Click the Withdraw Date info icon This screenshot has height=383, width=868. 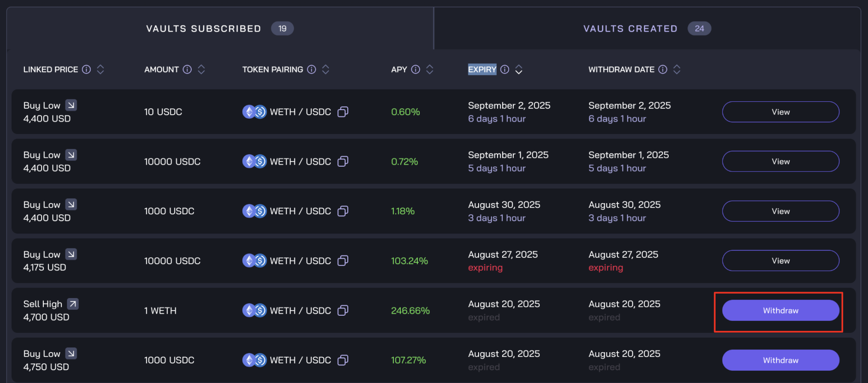coord(663,69)
